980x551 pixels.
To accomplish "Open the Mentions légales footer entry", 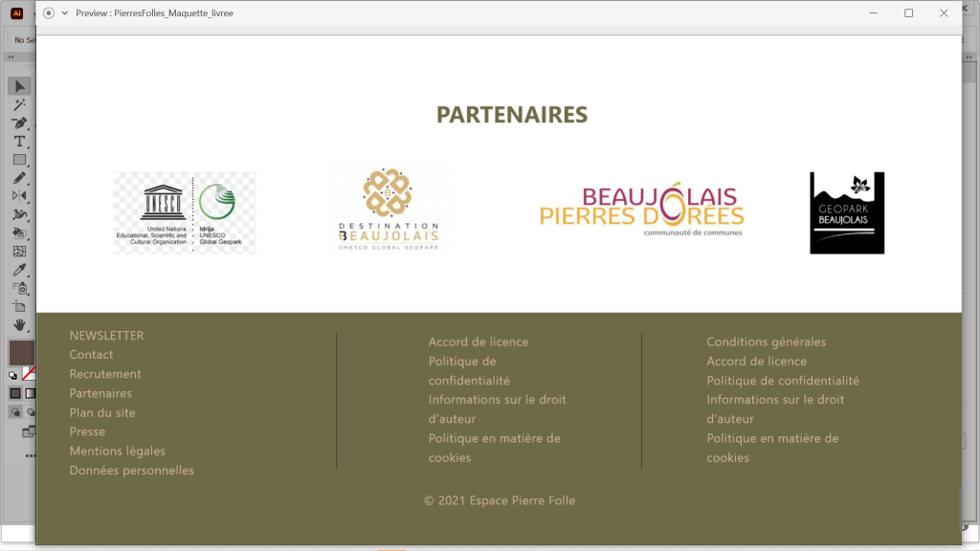I will [x=117, y=451].
